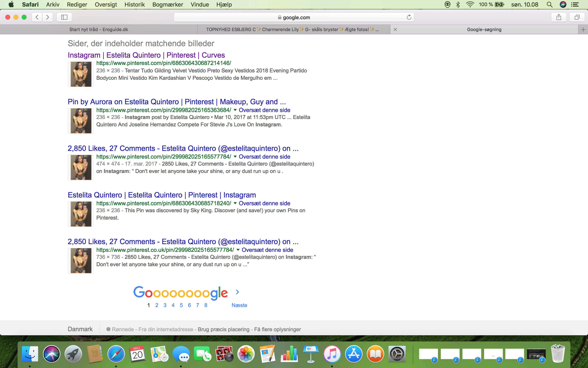Open Launchpad rocket in the Dock
Viewport: 588px width, 368px height.
pos(73,354)
